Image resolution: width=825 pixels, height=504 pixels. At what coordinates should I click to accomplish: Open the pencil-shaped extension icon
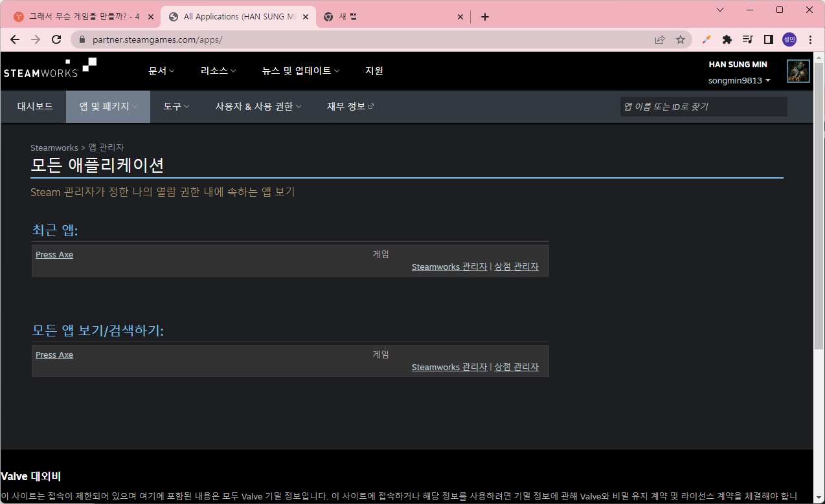pyautogui.click(x=706, y=39)
